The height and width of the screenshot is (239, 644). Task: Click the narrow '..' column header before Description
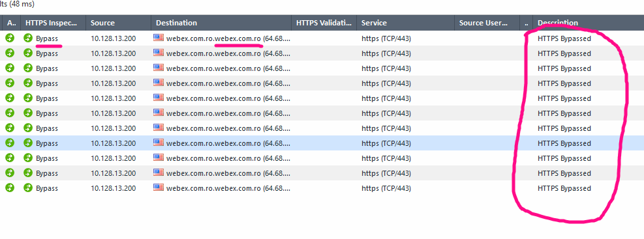[x=526, y=23]
